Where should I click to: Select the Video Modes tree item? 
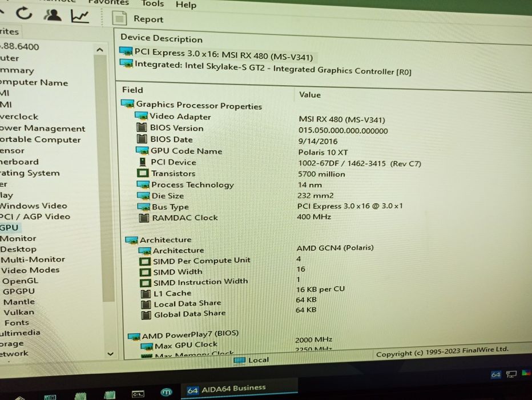[30, 270]
